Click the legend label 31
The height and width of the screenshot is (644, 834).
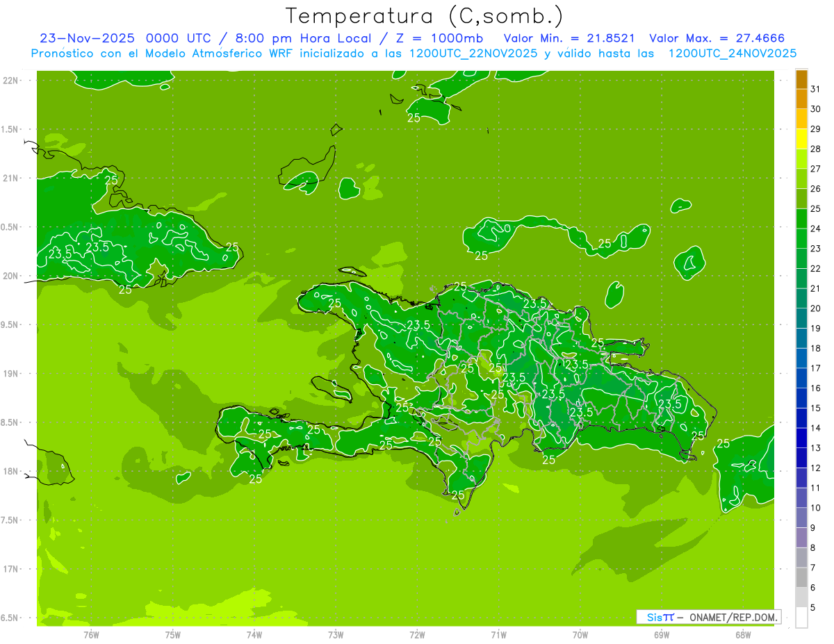click(x=815, y=89)
